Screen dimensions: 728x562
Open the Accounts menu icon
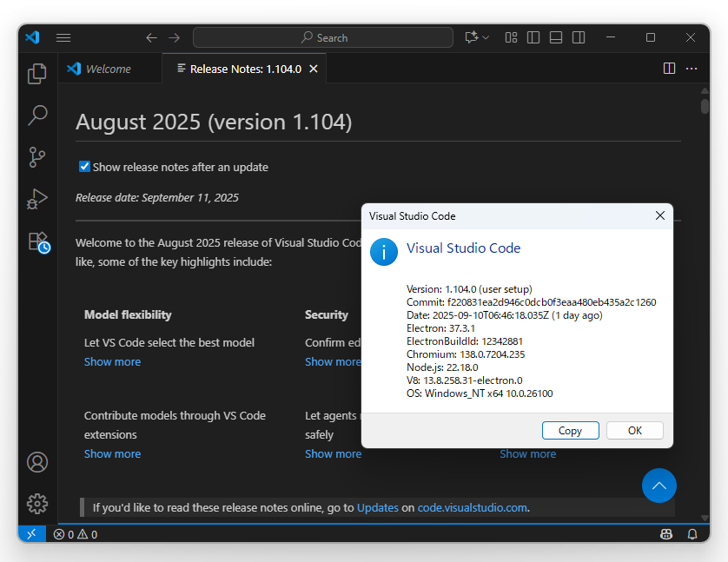pyautogui.click(x=36, y=462)
